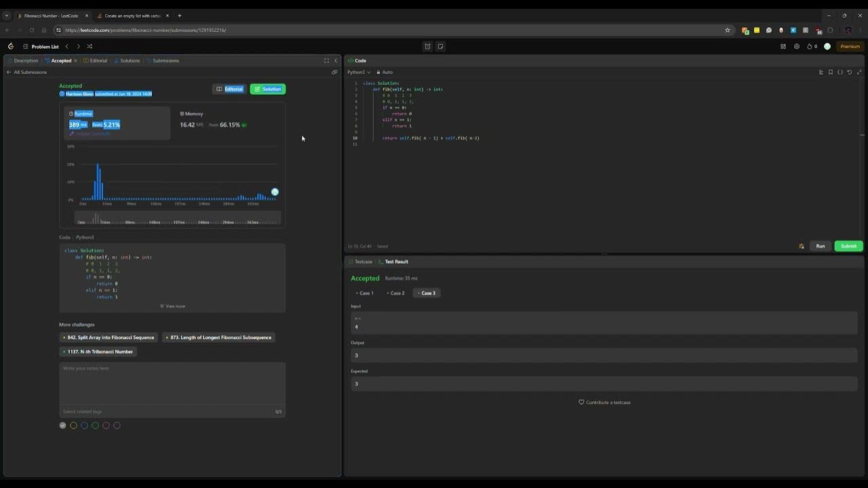Toggle the Auto lock setting in editor
This screenshot has height=488, width=868.
tap(384, 72)
